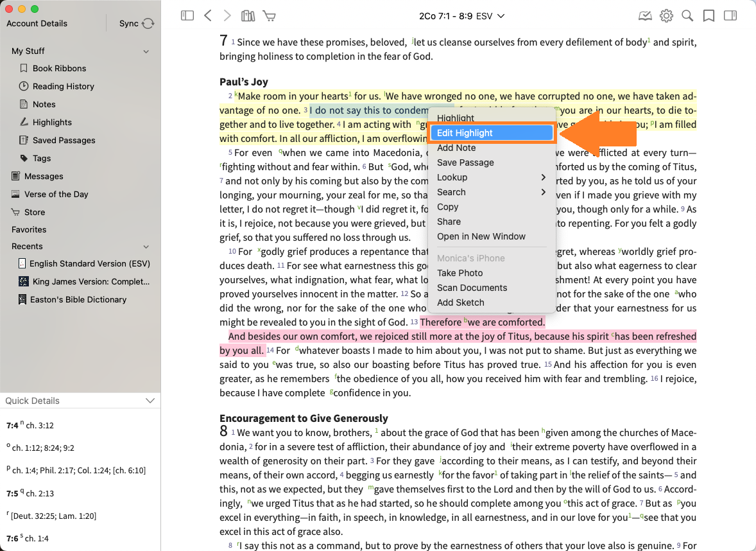The image size is (756, 551).
Task: Open the Highlights label in My Stuff
Action: pyautogui.click(x=52, y=122)
